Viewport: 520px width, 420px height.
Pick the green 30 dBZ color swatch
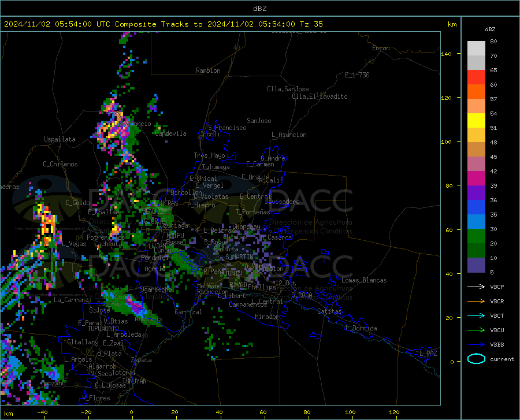(x=476, y=236)
